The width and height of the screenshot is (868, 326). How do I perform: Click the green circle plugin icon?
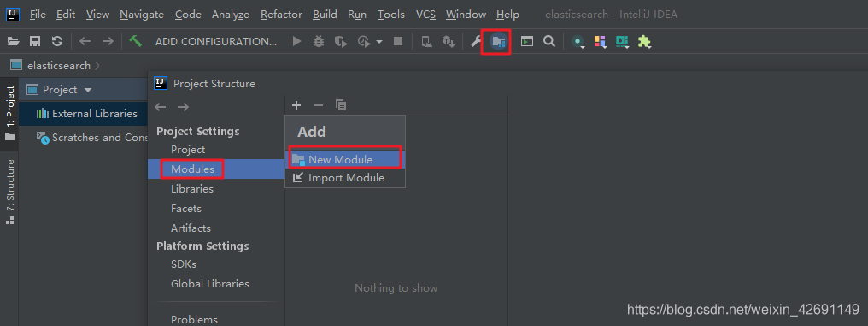(578, 42)
